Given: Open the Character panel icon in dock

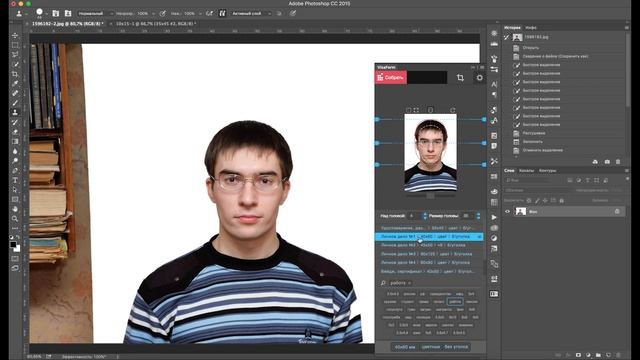Looking at the screenshot, I should point(494,84).
